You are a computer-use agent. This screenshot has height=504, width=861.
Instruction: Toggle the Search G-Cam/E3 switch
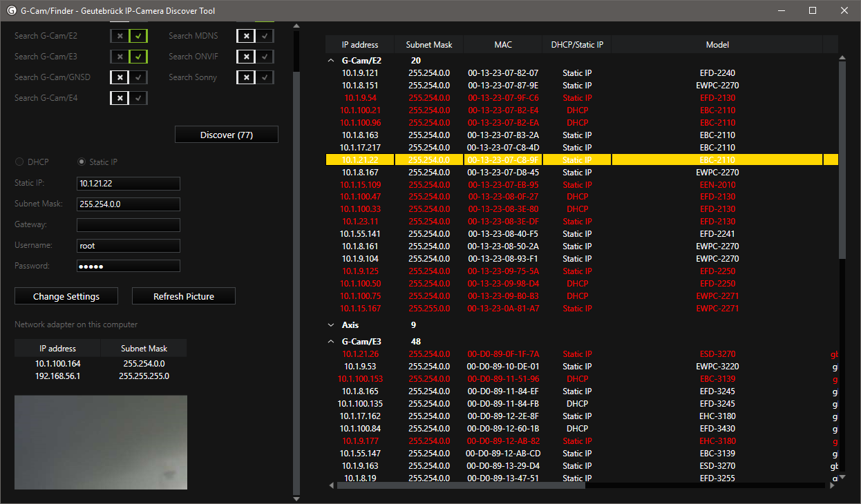coord(129,57)
